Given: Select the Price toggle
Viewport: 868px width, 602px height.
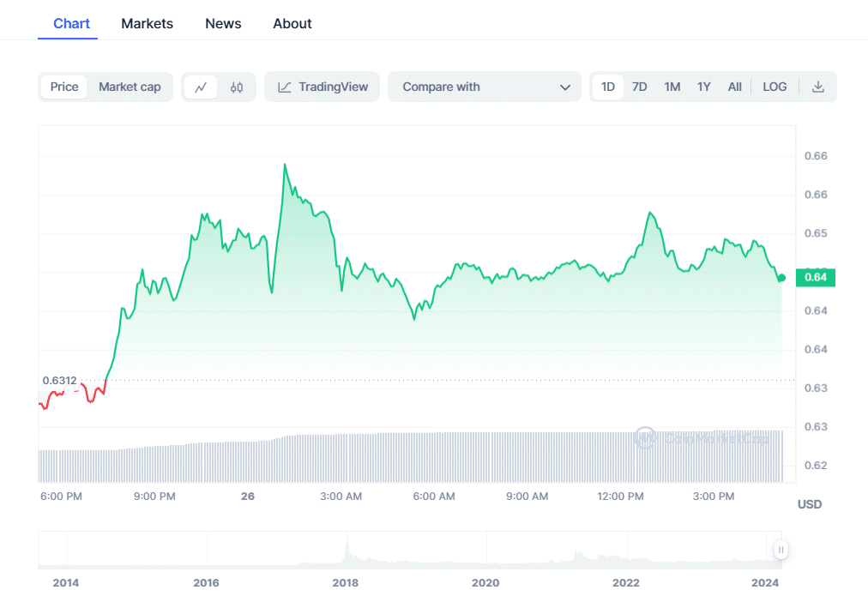Looking at the screenshot, I should [x=64, y=87].
